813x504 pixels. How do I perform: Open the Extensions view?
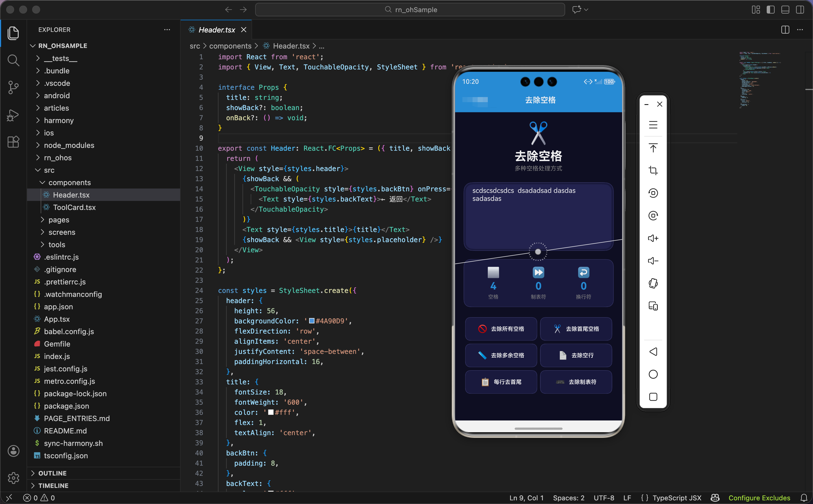coord(13,142)
